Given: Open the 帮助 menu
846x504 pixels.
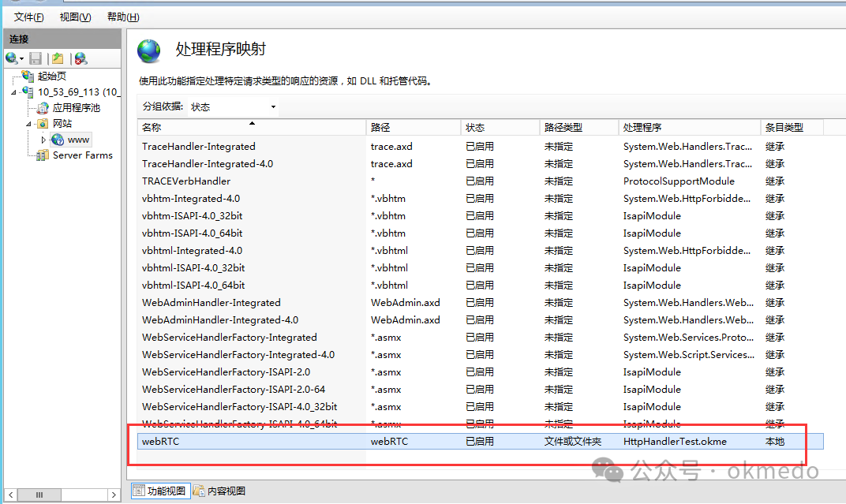Looking at the screenshot, I should tap(122, 17).
